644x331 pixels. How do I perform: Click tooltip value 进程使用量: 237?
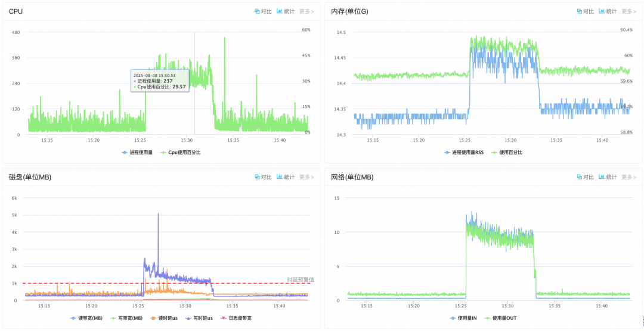[154, 81]
